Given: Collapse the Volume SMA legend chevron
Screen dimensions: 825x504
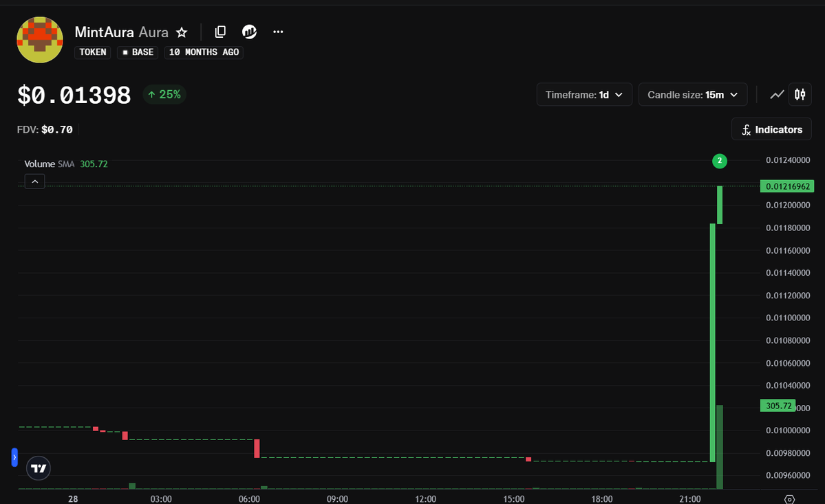Looking at the screenshot, I should click(34, 182).
